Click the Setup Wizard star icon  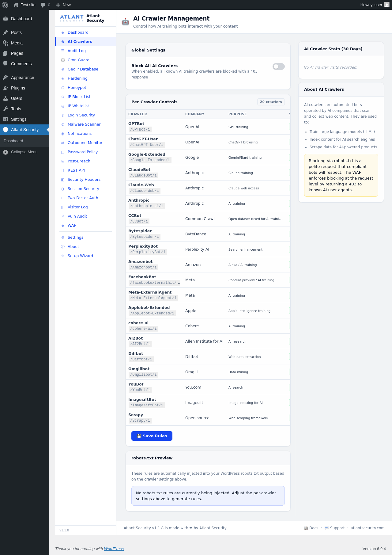pos(63,256)
